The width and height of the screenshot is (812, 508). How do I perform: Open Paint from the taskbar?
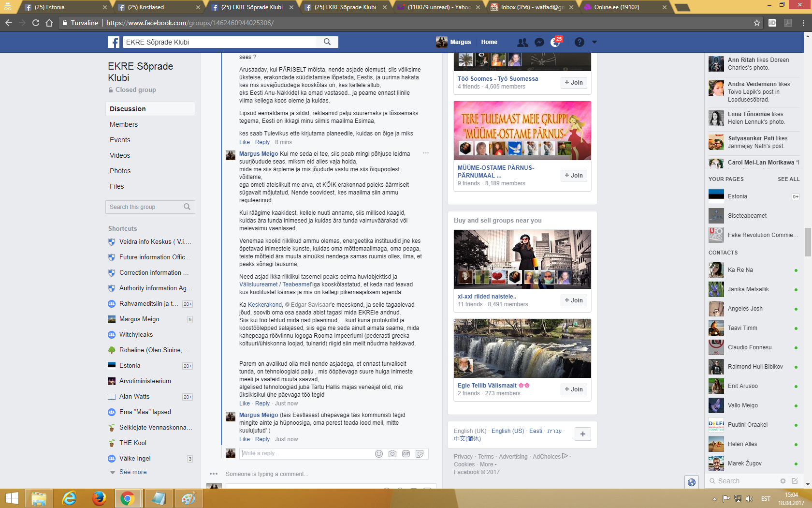(x=188, y=498)
